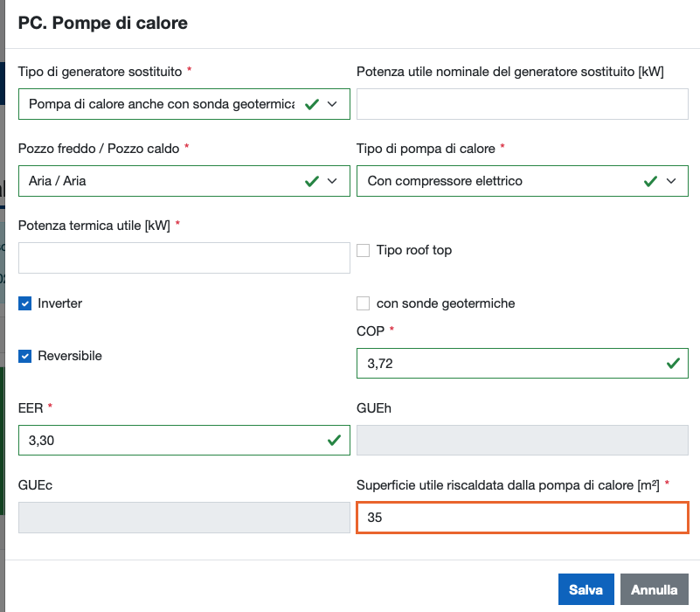
Task: Focus the Potenza termica utile field
Action: pos(184,258)
